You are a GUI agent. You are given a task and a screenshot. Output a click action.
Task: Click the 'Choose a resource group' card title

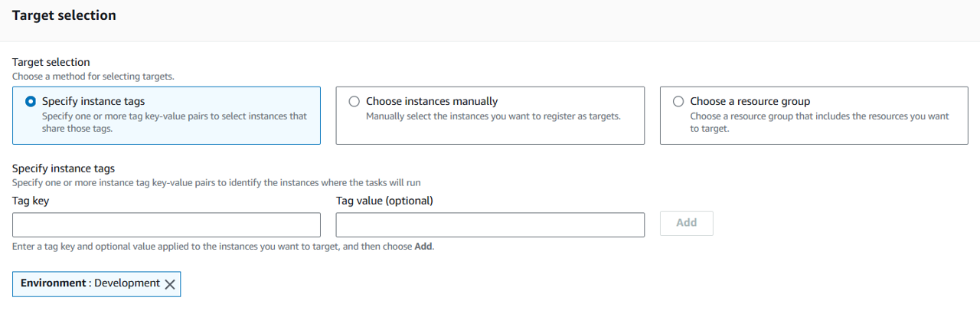pyautogui.click(x=750, y=101)
